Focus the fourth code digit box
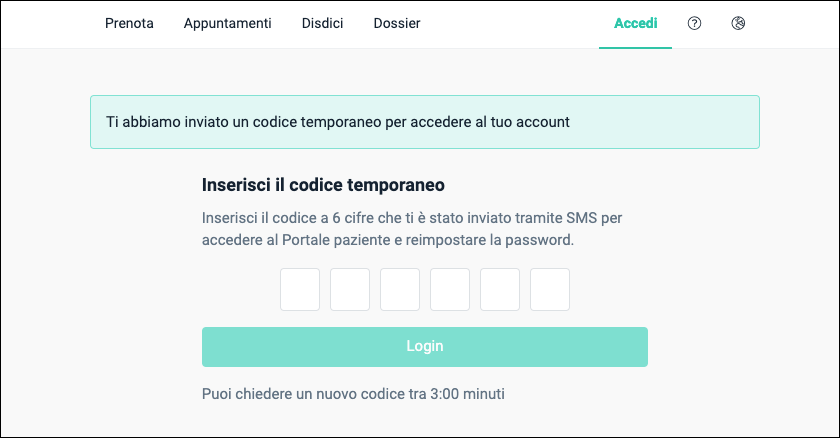 450,290
